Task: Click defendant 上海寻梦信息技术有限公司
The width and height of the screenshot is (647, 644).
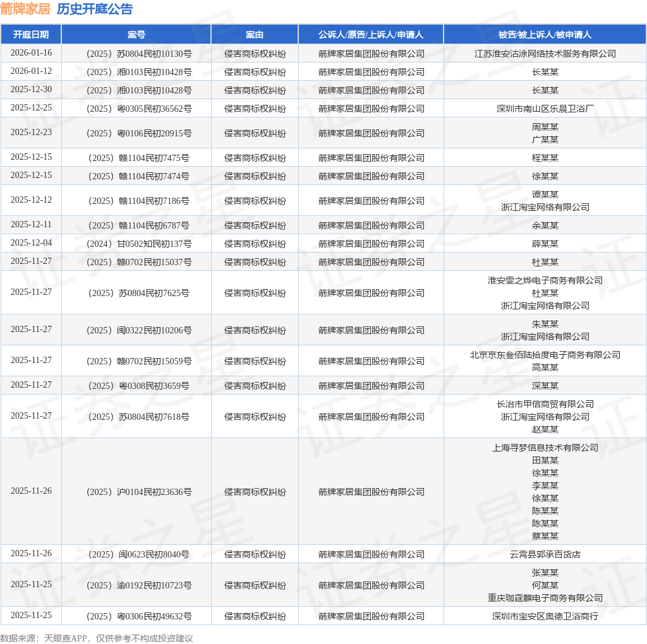Action: click(545, 448)
